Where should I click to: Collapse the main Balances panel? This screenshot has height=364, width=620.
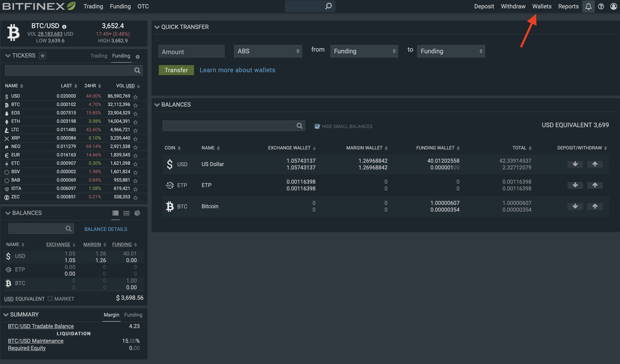pyautogui.click(x=157, y=105)
